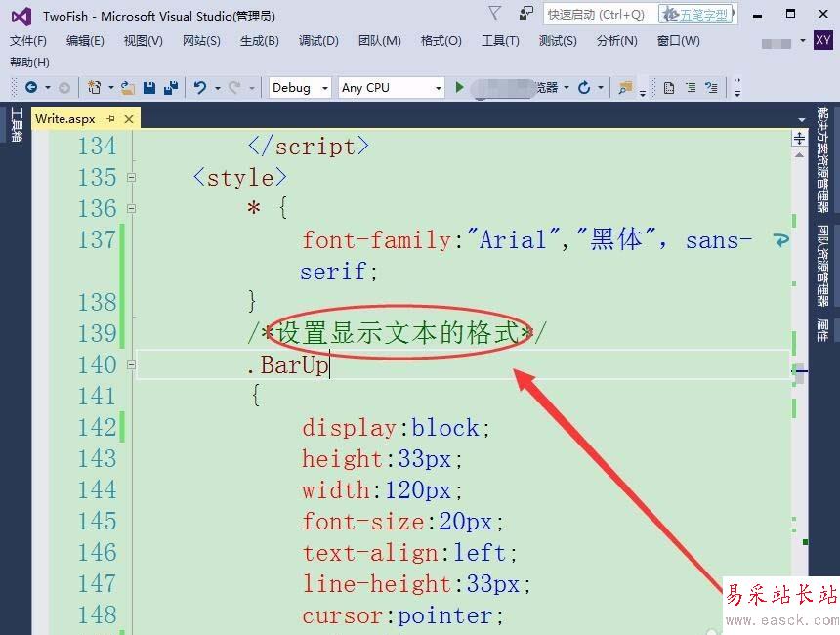Click line number 143 in the margin
This screenshot has height=635, width=840.
97,459
